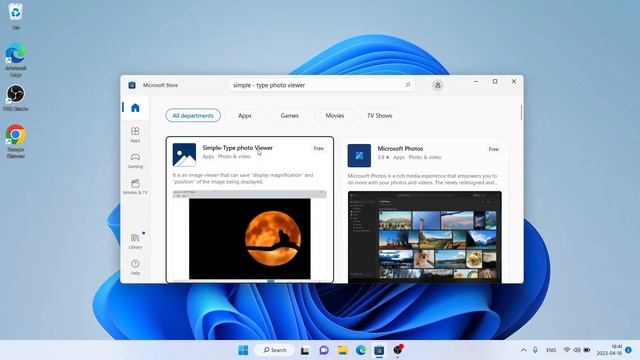Click the Free label on Microsoft Photos
This screenshot has width=640, height=360.
[493, 149]
